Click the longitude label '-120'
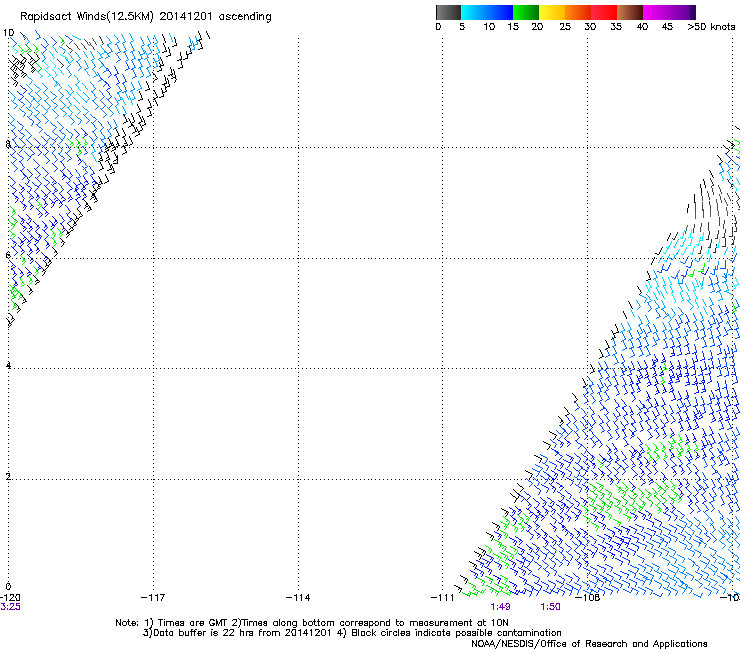This screenshot has width=740, height=650. [x=10, y=598]
